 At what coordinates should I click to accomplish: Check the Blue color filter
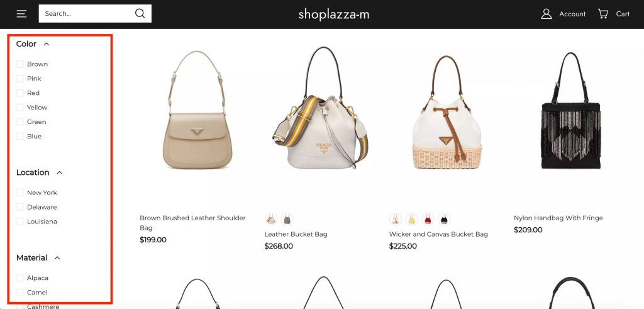(19, 137)
